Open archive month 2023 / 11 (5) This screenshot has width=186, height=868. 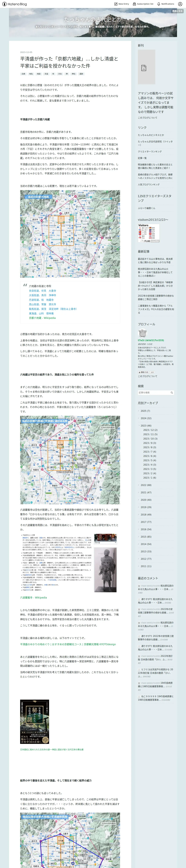[150, 434]
